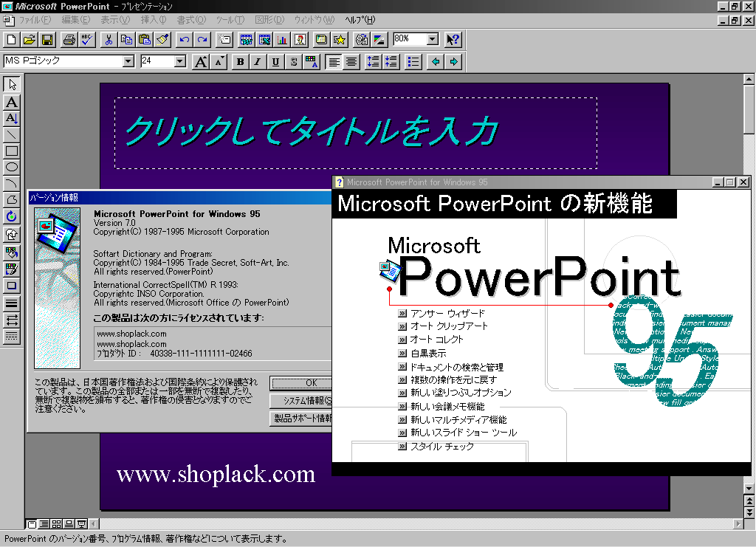Click the システム情報 button
Viewport: 756px width, 547px height.
pos(301,401)
